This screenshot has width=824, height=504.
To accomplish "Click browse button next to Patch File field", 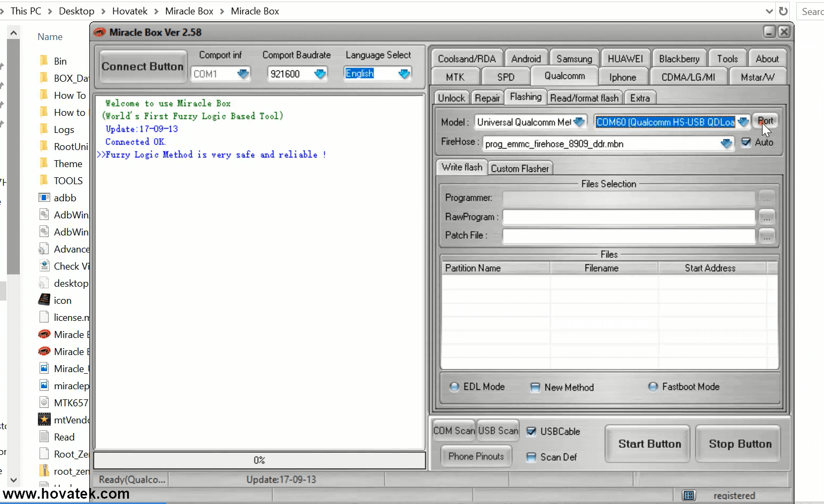I will coord(767,236).
